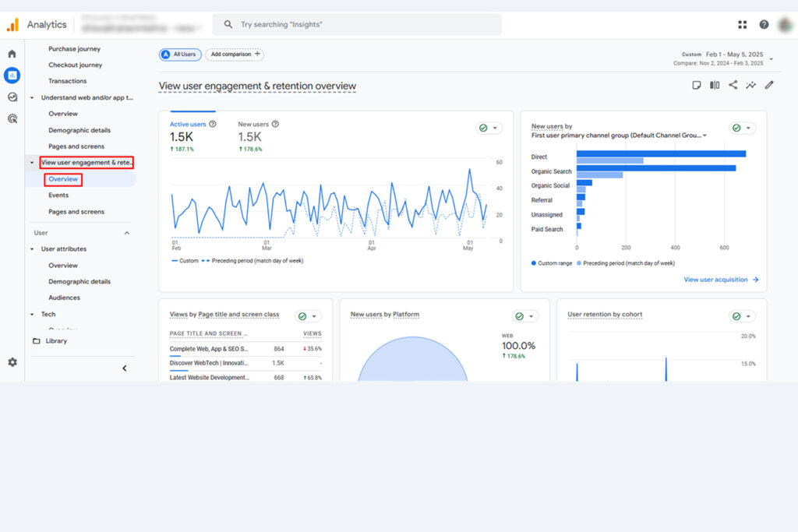The height and width of the screenshot is (532, 798).
Task: Open the Advertising icon in left rail
Action: click(12, 118)
